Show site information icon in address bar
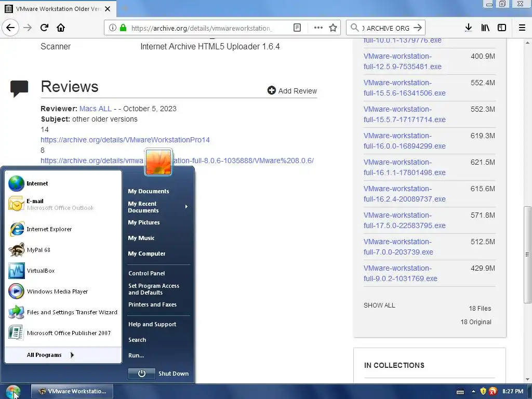 (112, 28)
